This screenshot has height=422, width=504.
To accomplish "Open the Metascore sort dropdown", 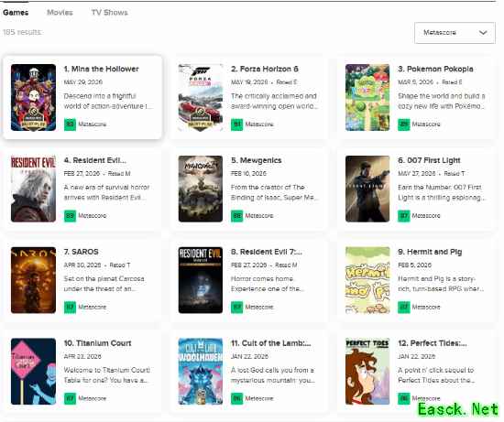I will click(455, 33).
